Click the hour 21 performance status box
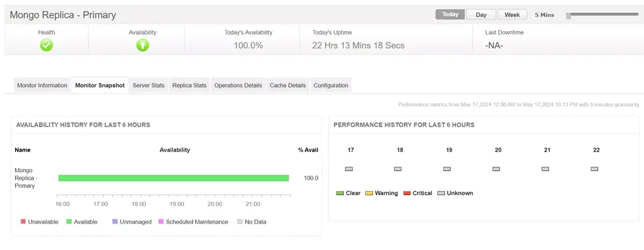Image resolution: width=644 pixels, height=250 pixels. click(x=545, y=169)
